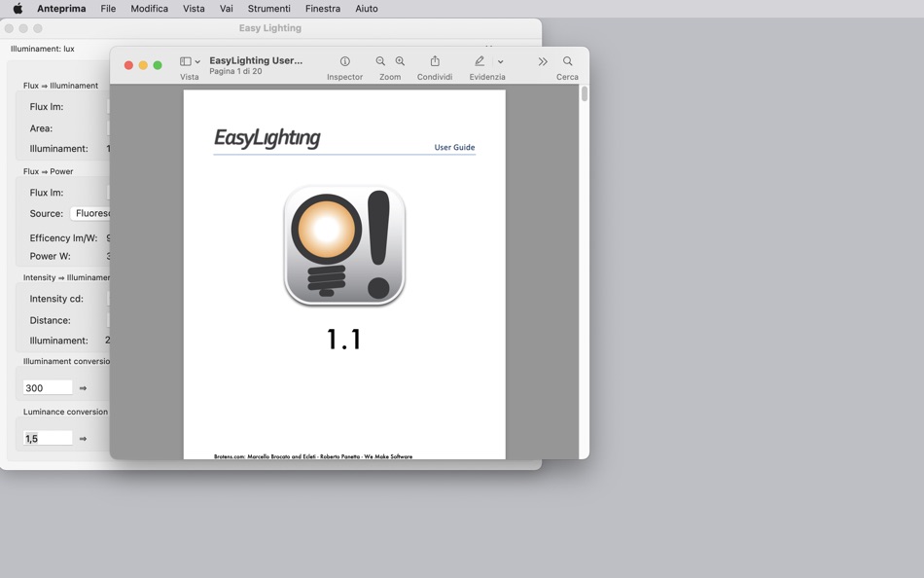The height and width of the screenshot is (578, 924).
Task: Open the Apple menu
Action: [x=18, y=8]
